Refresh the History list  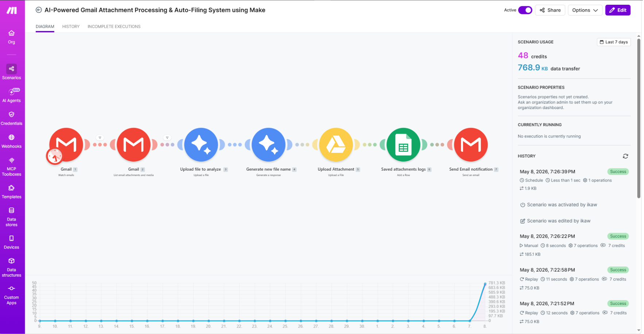625,156
